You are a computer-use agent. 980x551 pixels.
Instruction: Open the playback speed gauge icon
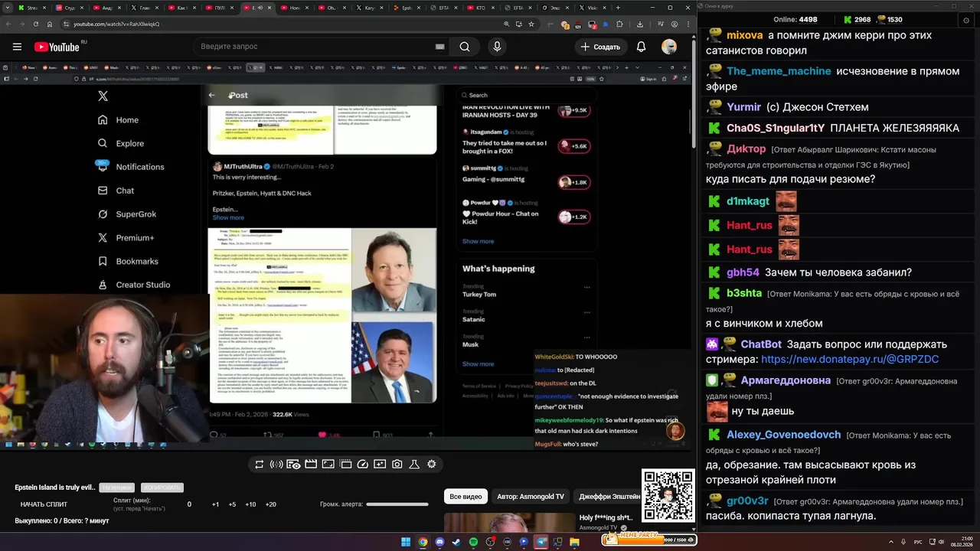pos(363,465)
